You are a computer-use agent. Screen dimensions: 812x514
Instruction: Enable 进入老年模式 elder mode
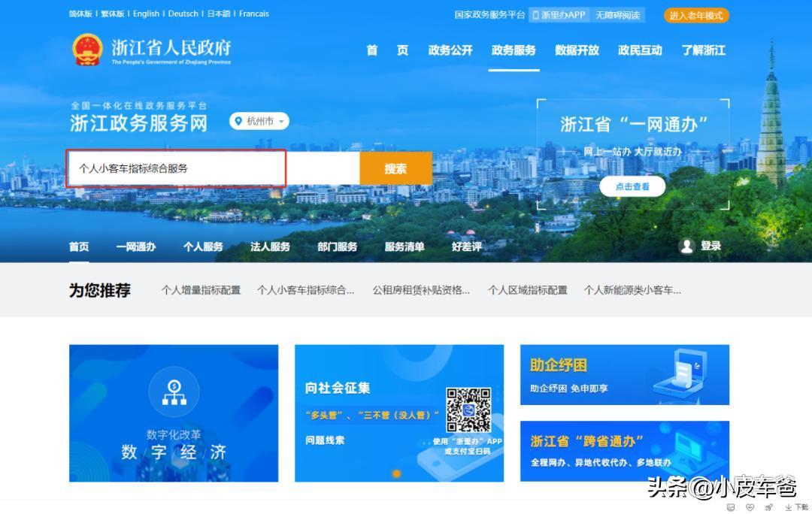coord(695,14)
